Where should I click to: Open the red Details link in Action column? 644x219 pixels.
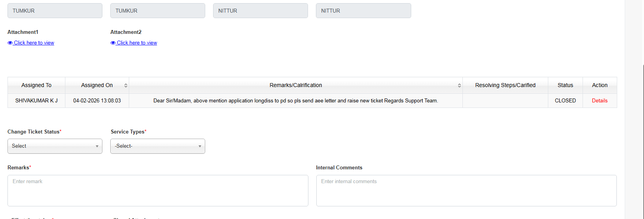pyautogui.click(x=599, y=101)
